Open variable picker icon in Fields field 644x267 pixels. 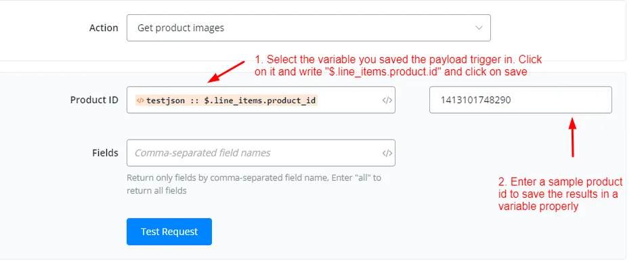click(387, 153)
